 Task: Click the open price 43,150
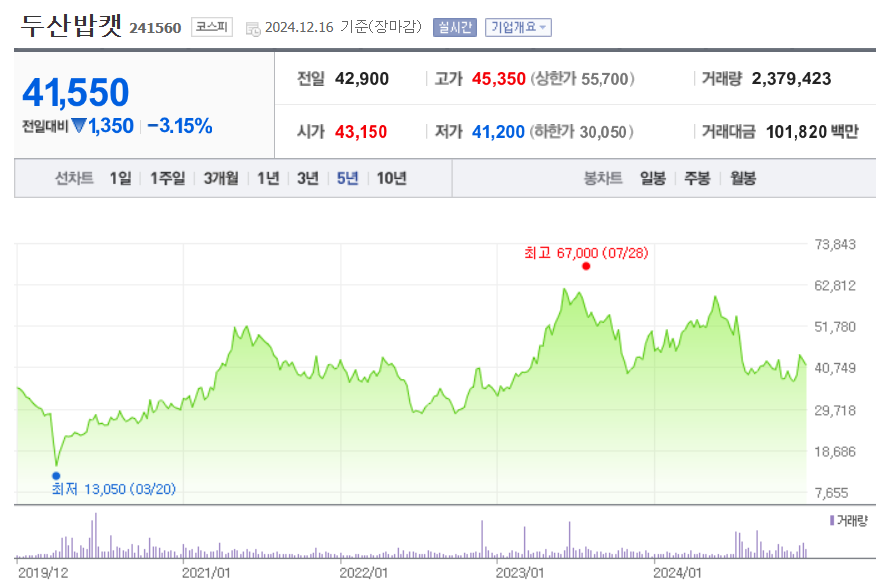[x=361, y=132]
